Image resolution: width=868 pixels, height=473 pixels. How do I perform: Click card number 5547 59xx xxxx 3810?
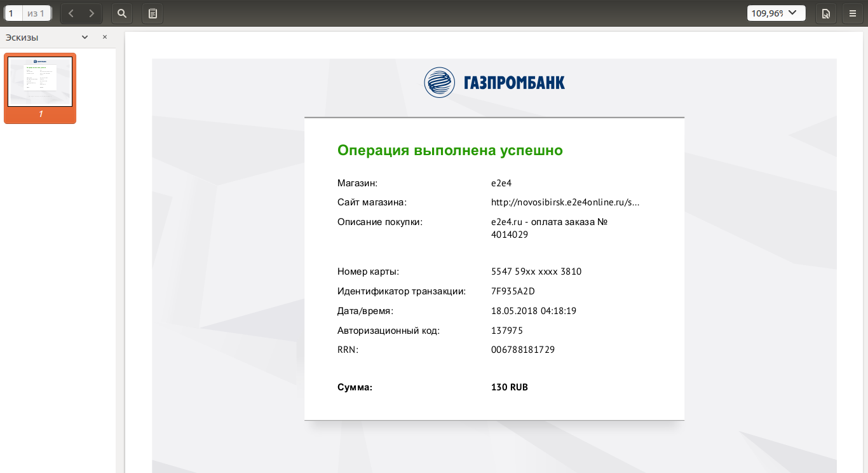[536, 271]
